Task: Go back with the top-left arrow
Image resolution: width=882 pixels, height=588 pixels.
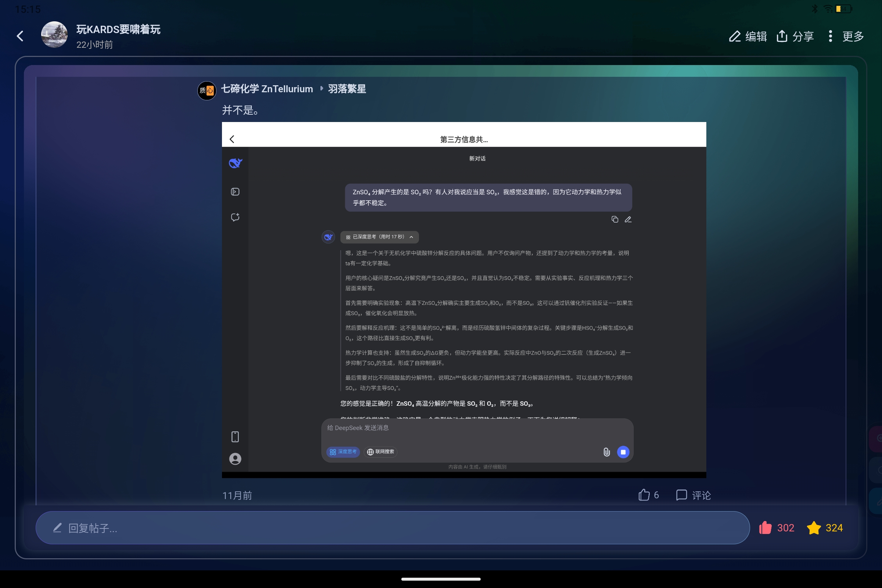Action: click(20, 36)
